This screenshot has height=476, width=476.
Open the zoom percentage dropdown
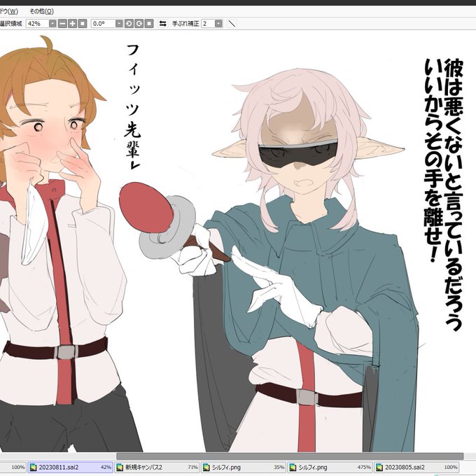(x=52, y=24)
